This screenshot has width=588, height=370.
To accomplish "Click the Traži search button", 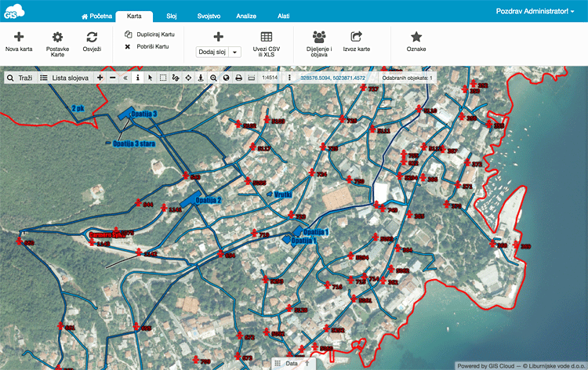I will (20, 78).
